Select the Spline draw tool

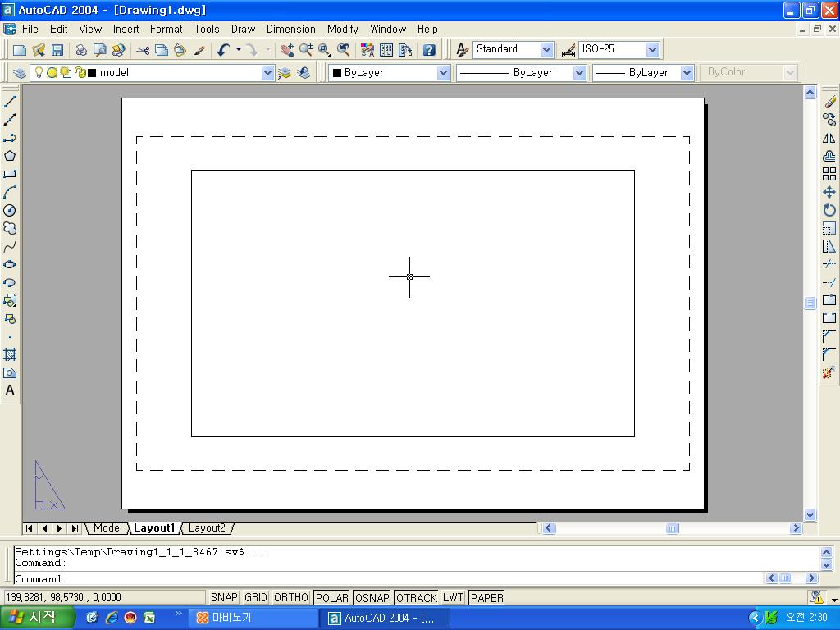[10, 246]
